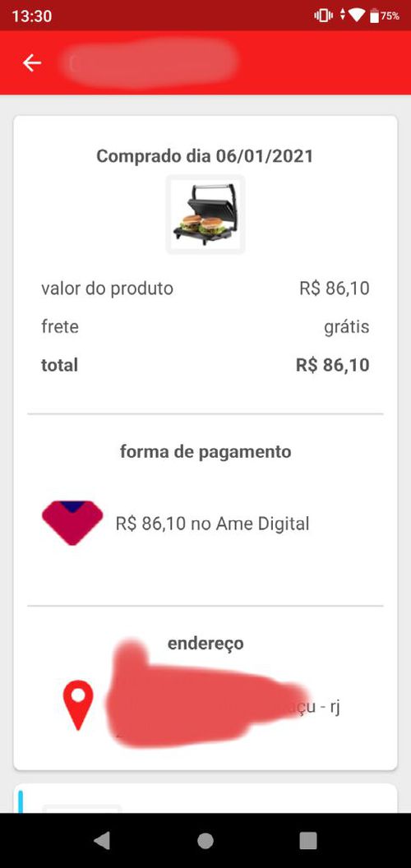Tap the mobile data arrows icon in status bar
Viewport: 411px width, 868px height.
pyautogui.click(x=342, y=16)
